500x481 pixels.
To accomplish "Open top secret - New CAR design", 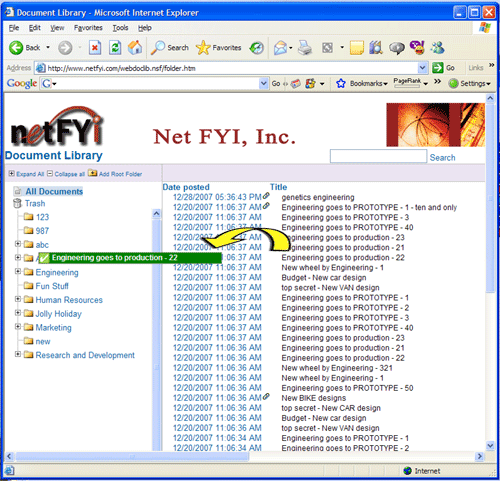I will click(x=331, y=408).
